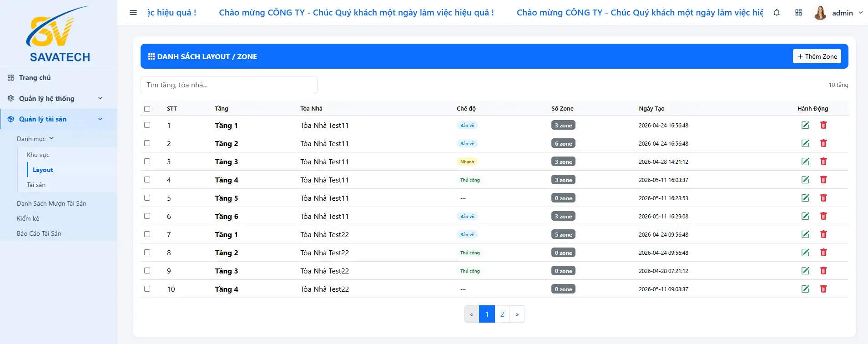Click next page arrow »
The image size is (868, 344).
point(517,314)
